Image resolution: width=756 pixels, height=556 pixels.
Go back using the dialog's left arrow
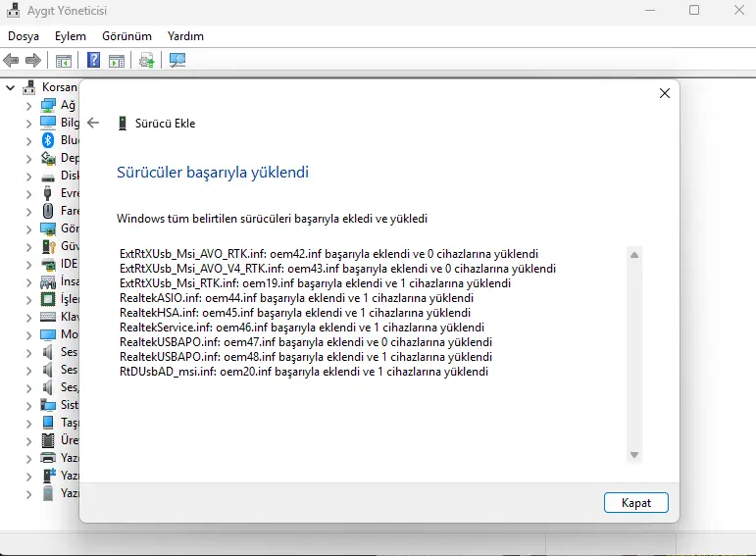(x=93, y=123)
